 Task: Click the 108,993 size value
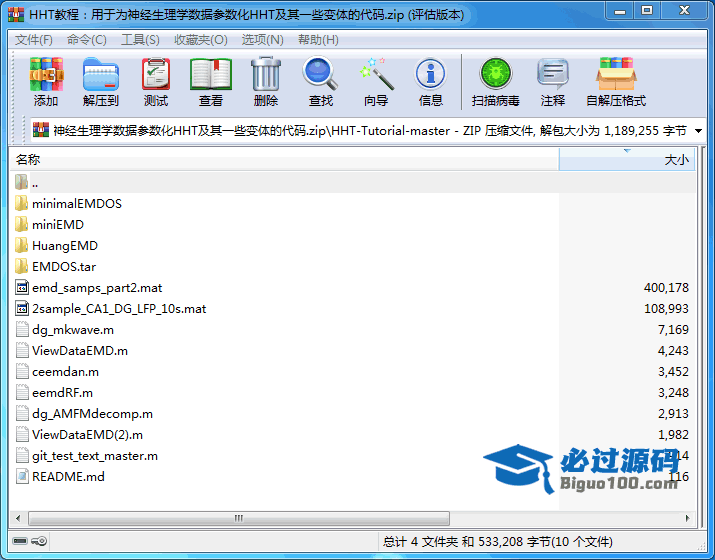(666, 309)
